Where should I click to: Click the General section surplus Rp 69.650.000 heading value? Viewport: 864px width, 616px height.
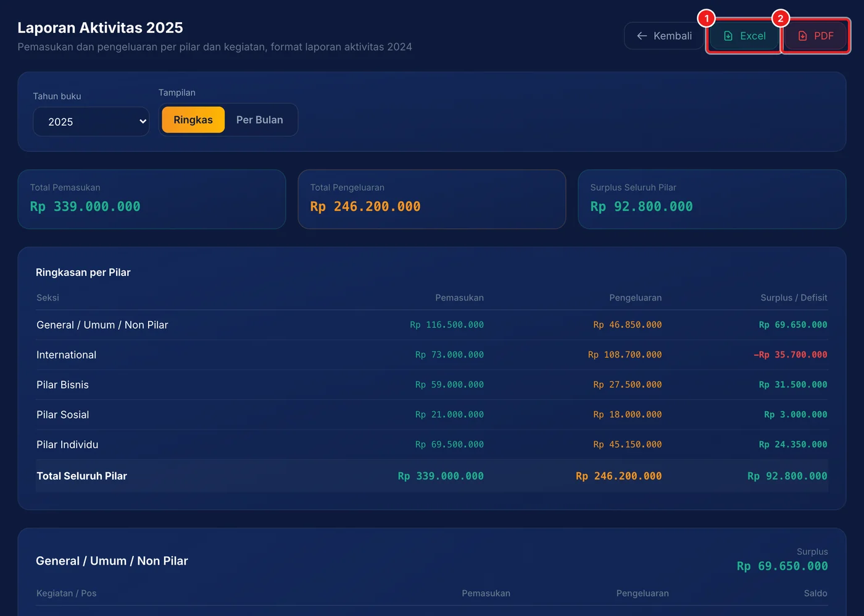[783, 566]
